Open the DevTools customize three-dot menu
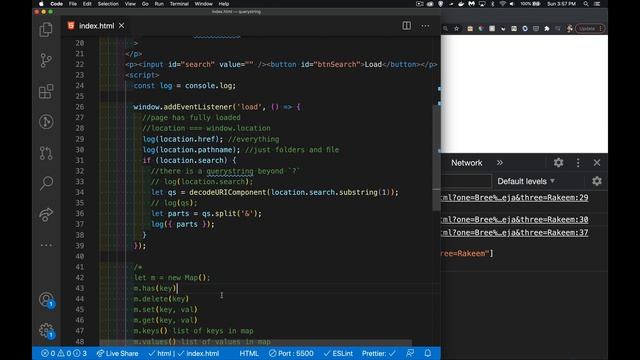This screenshot has width=640, height=360. click(578, 163)
